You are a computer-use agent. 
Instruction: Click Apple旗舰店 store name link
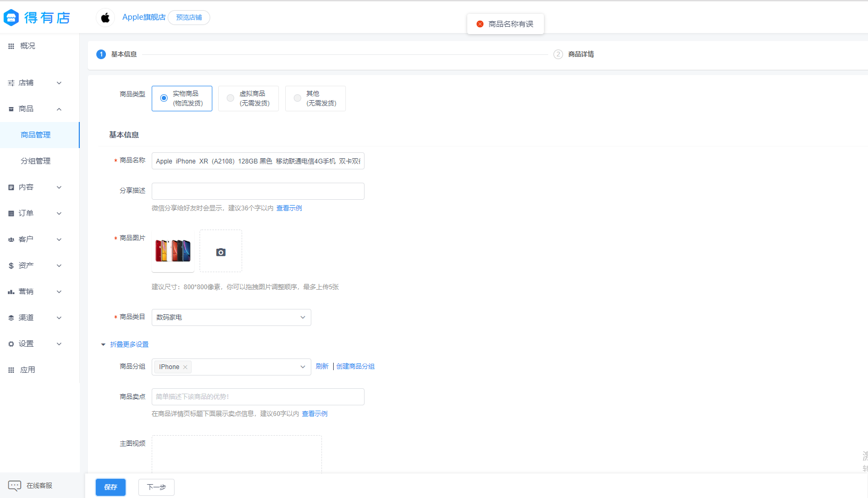(x=144, y=17)
